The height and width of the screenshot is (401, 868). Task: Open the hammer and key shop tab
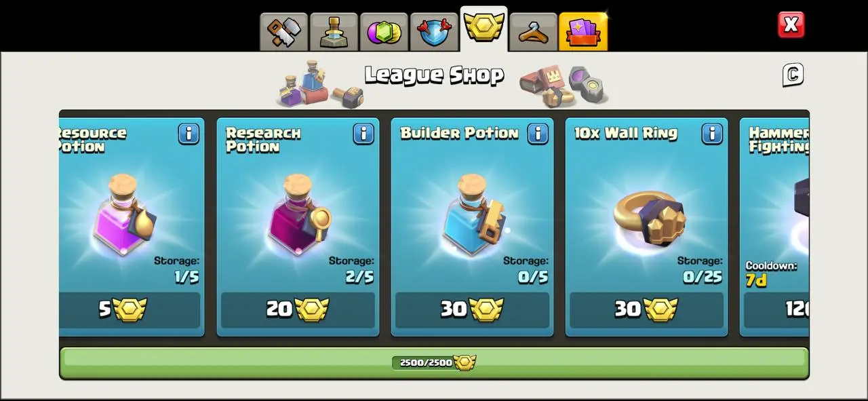[283, 32]
